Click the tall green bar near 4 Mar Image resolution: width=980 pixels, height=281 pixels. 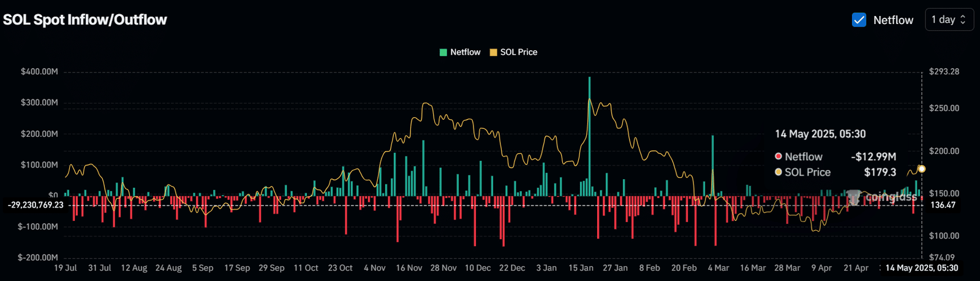tap(713, 166)
